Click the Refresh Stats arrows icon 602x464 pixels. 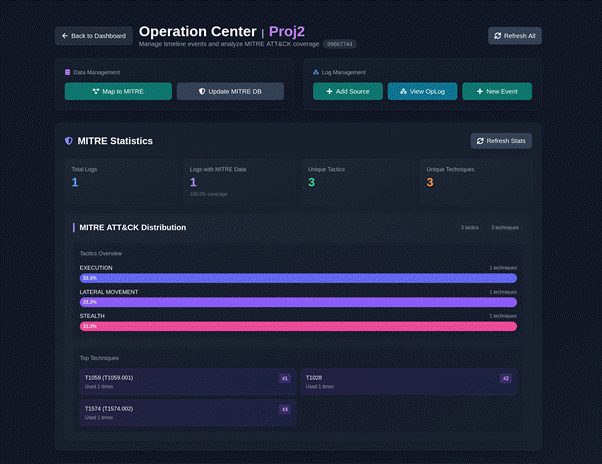(x=480, y=141)
